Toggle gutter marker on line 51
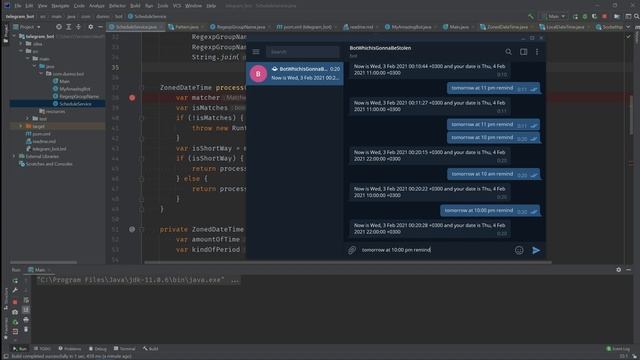 point(132,229)
